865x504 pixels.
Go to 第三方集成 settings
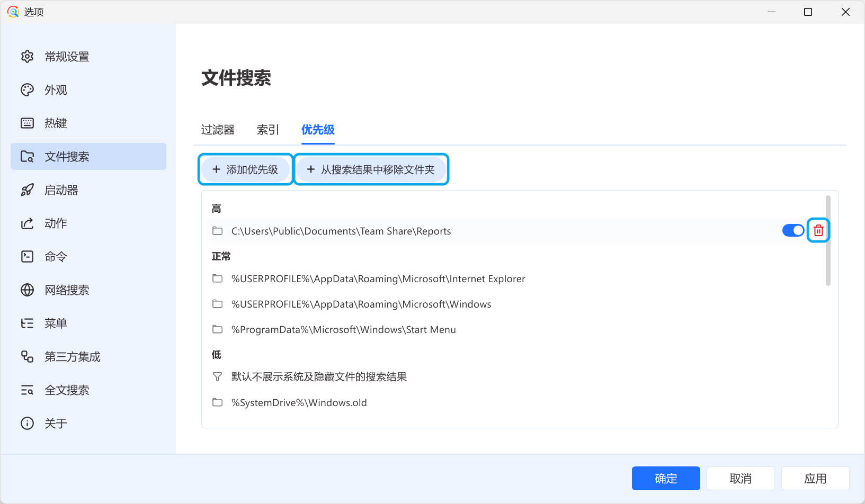pyautogui.click(x=88, y=357)
